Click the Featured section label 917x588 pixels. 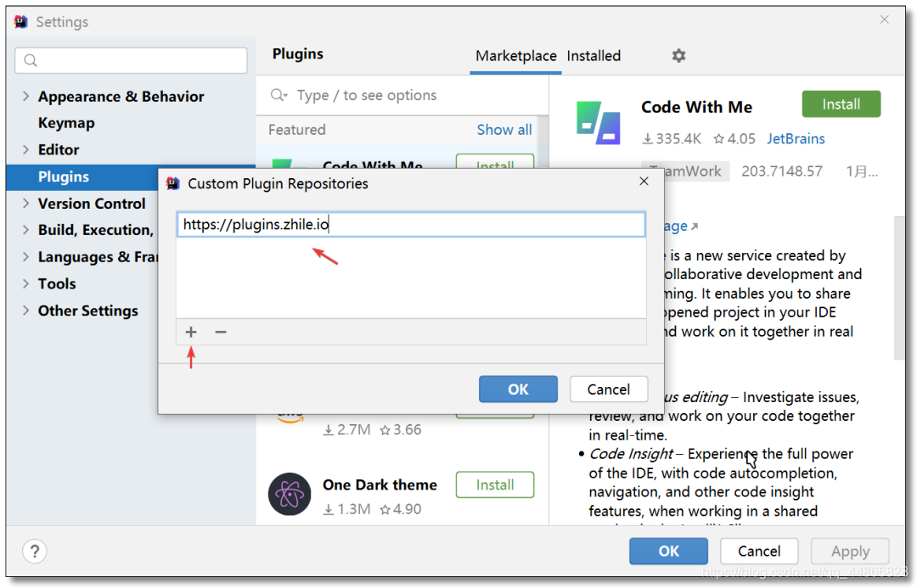click(x=297, y=130)
